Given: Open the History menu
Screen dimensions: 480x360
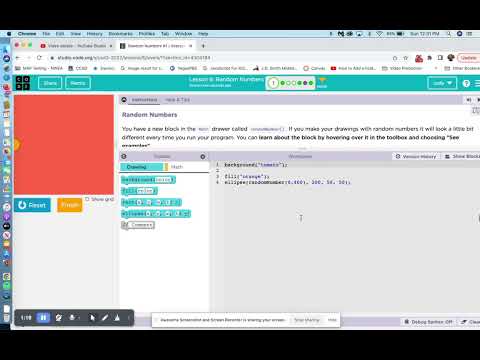Looking at the screenshot, I should coord(95,34).
